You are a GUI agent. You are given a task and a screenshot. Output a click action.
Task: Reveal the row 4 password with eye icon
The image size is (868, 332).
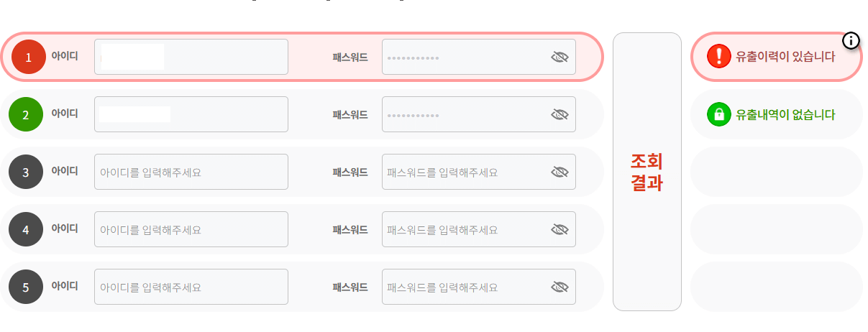[559, 229]
